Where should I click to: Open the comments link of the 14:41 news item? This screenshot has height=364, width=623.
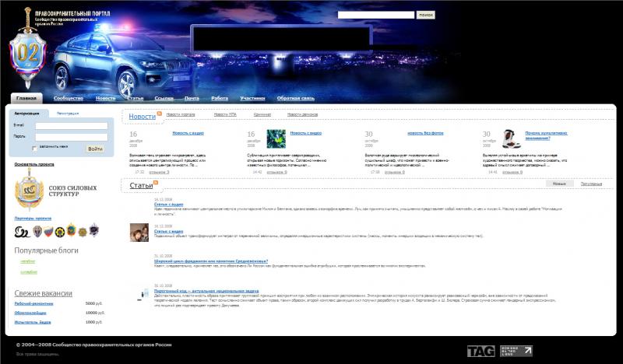[512, 172]
